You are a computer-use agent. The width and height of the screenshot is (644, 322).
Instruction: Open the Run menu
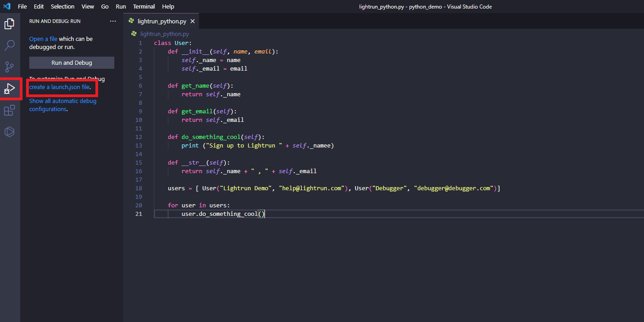(120, 6)
